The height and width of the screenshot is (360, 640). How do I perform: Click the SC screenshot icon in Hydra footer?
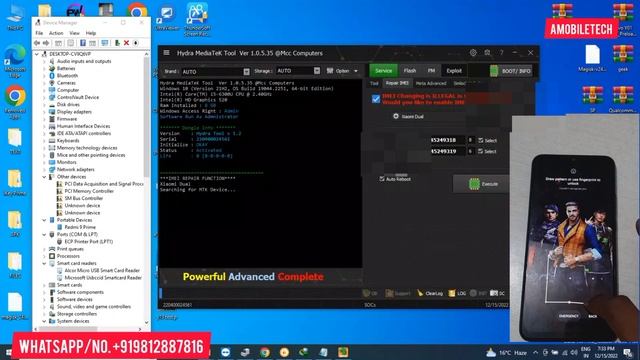[x=494, y=293]
